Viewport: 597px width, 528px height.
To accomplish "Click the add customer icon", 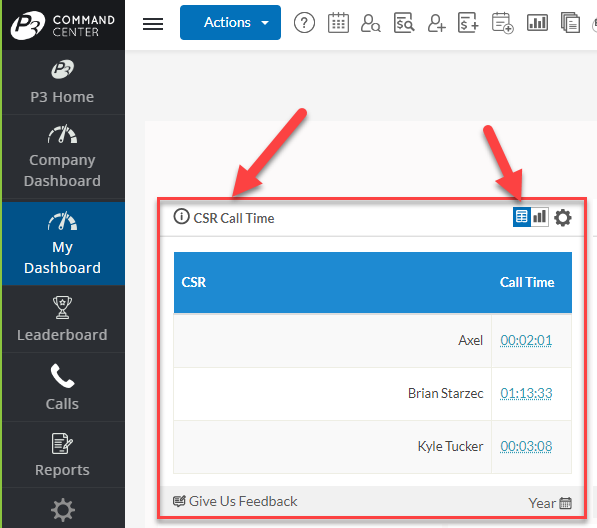I will [436, 23].
